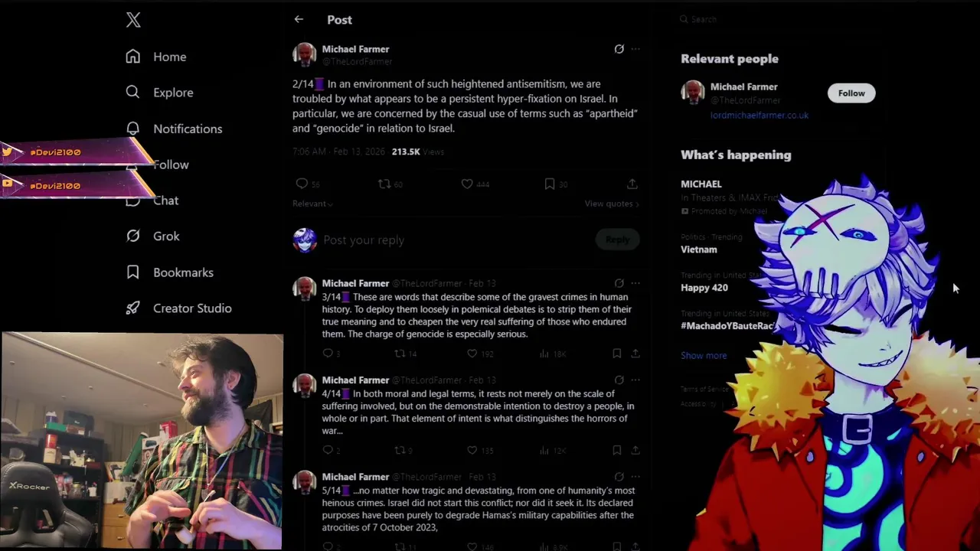The width and height of the screenshot is (980, 551).
Task: Expand Show more under What's happening
Action: pyautogui.click(x=704, y=355)
